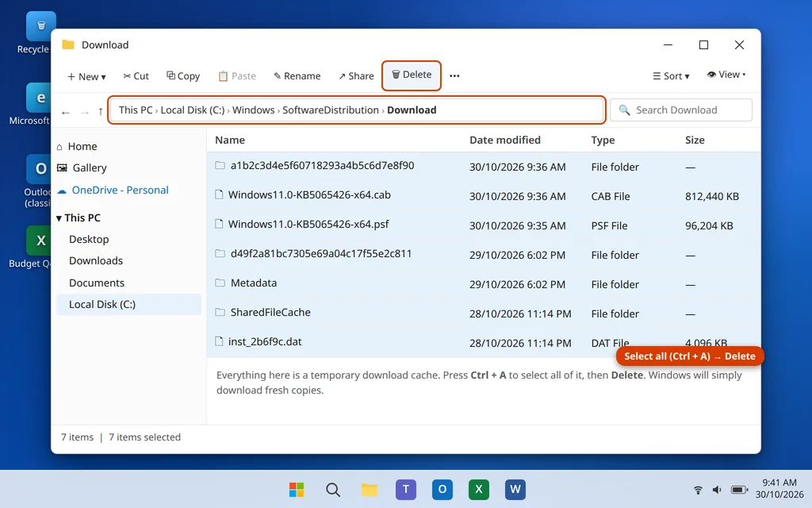Go back with the left arrow
The image size is (812, 508).
(x=66, y=112)
